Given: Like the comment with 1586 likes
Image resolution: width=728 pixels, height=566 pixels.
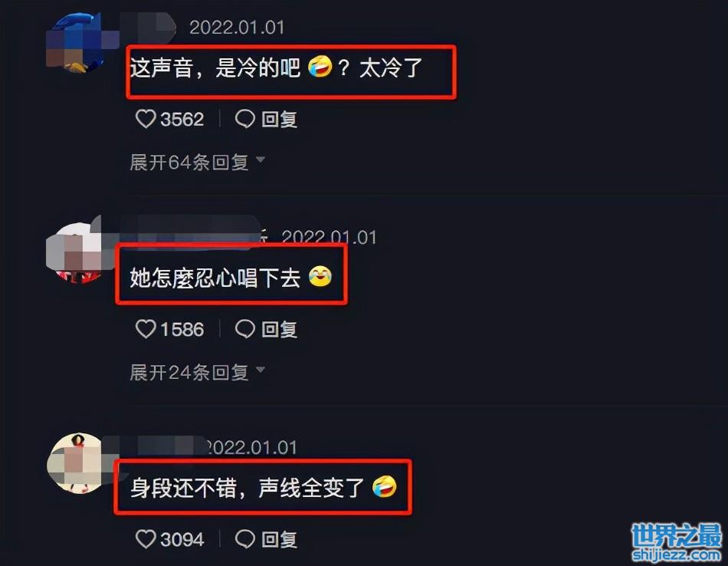Looking at the screenshot, I should (146, 329).
